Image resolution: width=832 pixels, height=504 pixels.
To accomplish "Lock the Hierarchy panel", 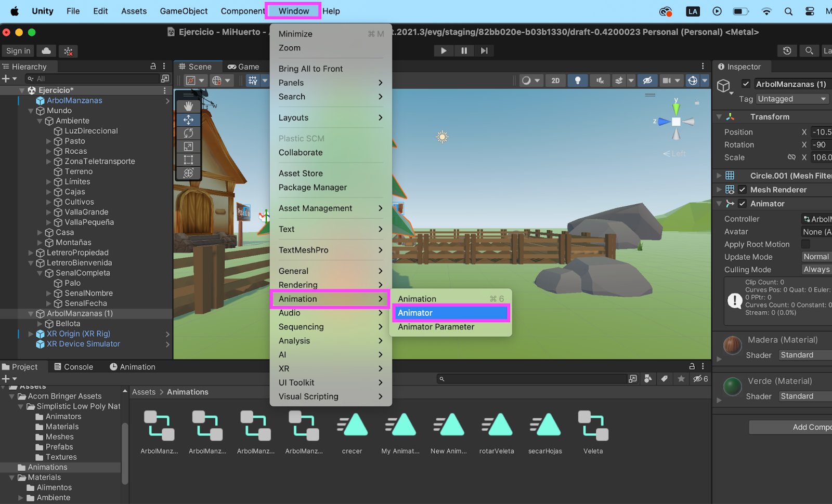I will [x=153, y=67].
